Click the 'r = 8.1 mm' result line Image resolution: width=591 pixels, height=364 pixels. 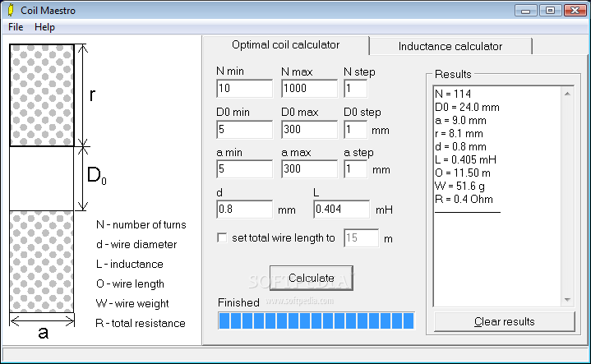459,134
